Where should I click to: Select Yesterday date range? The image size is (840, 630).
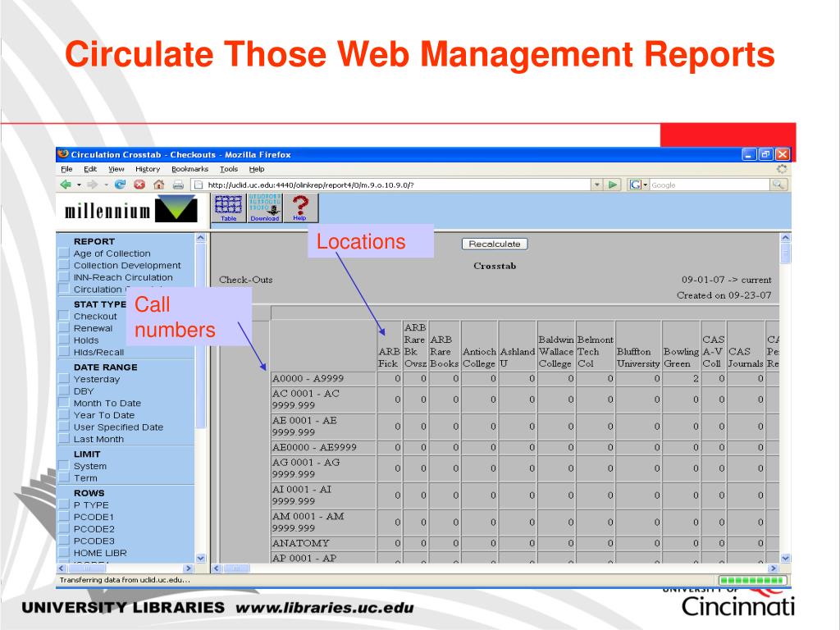click(97, 379)
